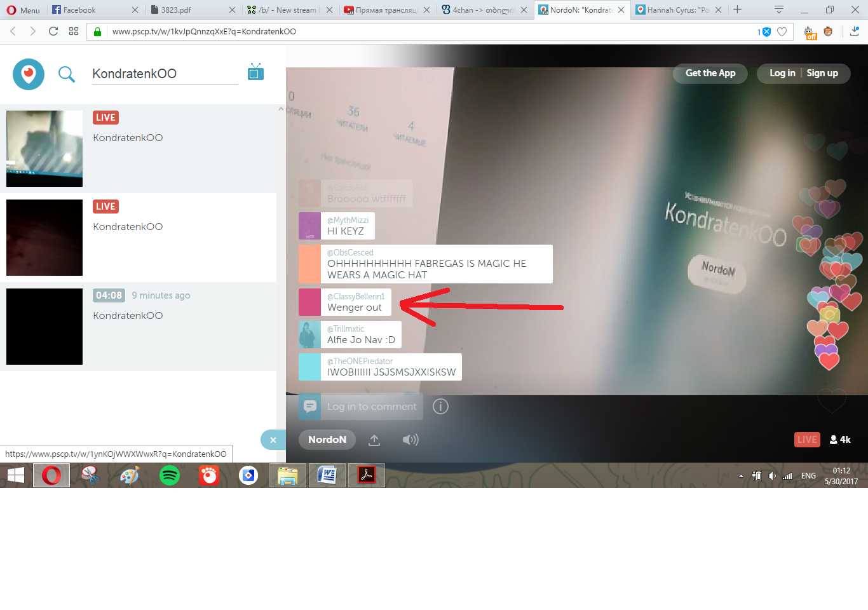Viewport: 868px width, 610px height.
Task: Switch to the Facebook tab
Action: [95, 10]
